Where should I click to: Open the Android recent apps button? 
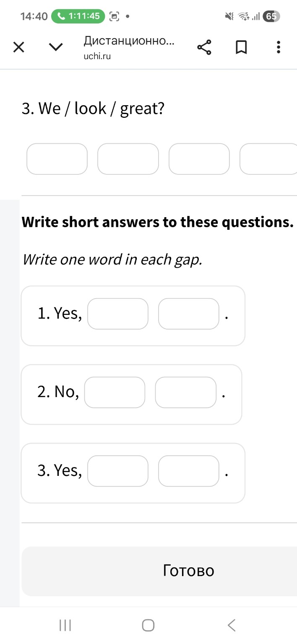click(x=65, y=625)
